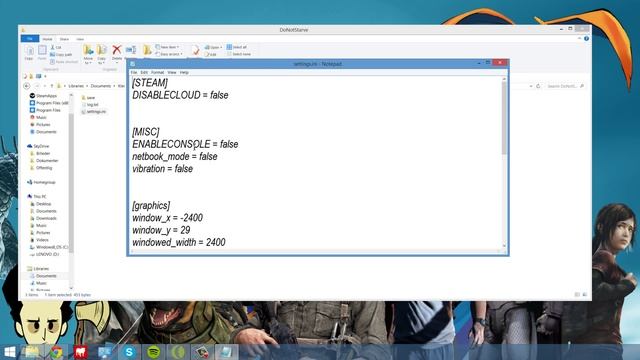Open the blue File tab in Explorer
640x360 pixels.
click(30, 39)
